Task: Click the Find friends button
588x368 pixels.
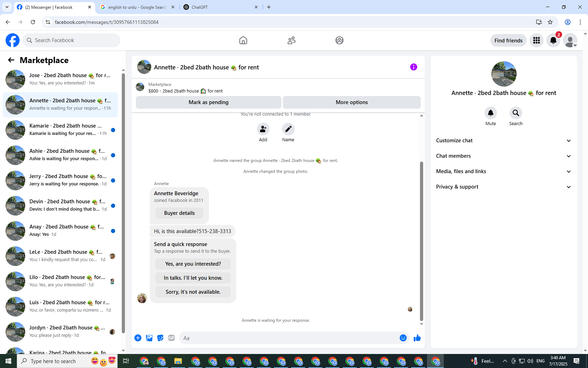Action: [508, 40]
